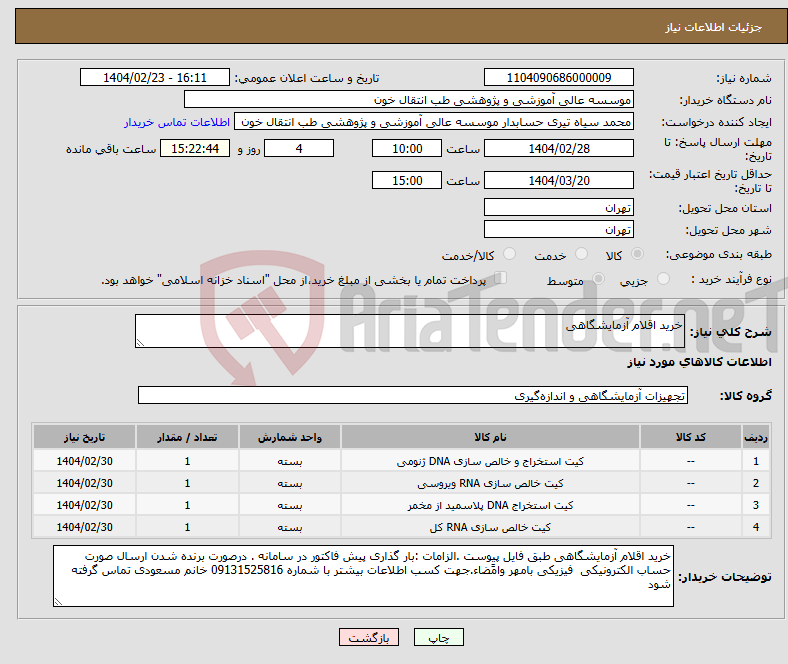Click the remaining time field 15:22:44
The height and width of the screenshot is (664, 788).
click(x=195, y=148)
